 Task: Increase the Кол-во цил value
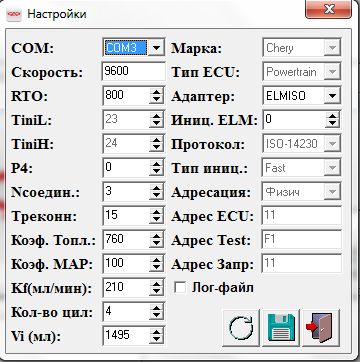coord(156,308)
